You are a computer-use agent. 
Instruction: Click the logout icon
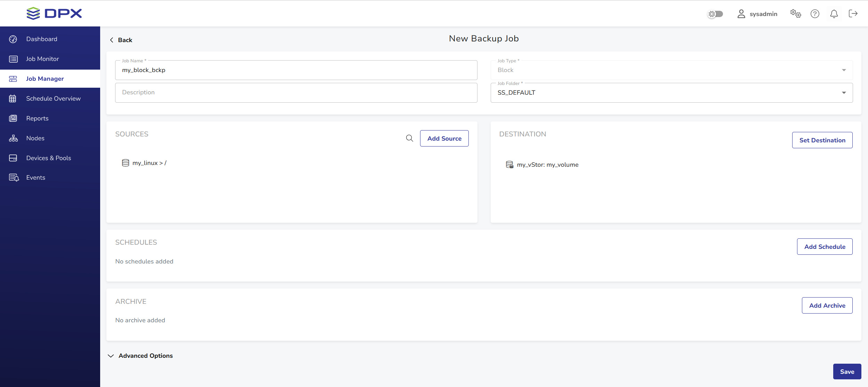(x=853, y=14)
